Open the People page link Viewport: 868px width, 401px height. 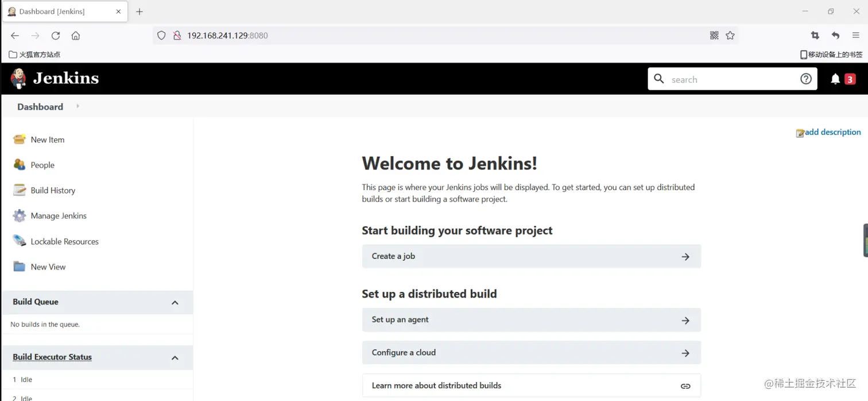coord(42,165)
